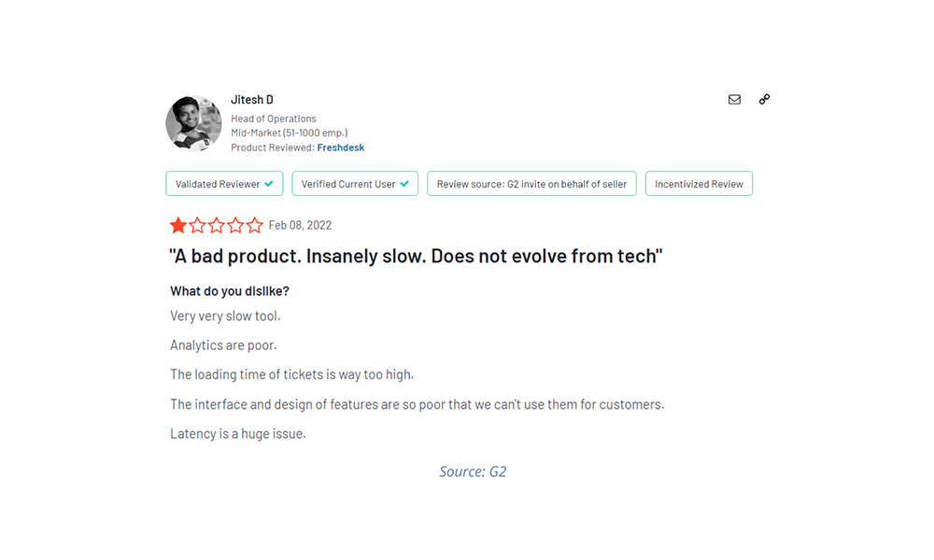This screenshot has width=934, height=560.
Task: Toggle the Verified Current User badge
Action: click(355, 183)
